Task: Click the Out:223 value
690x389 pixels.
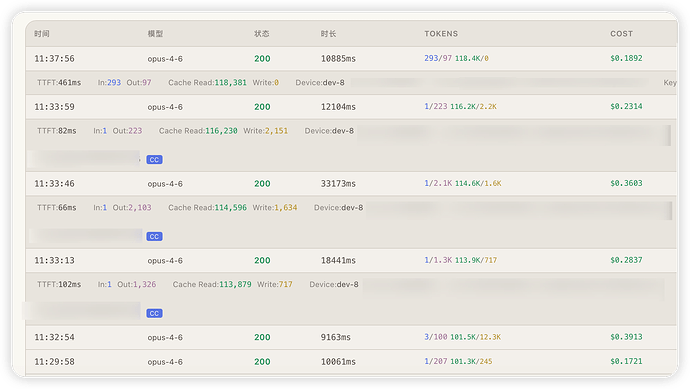Action: pos(127,131)
